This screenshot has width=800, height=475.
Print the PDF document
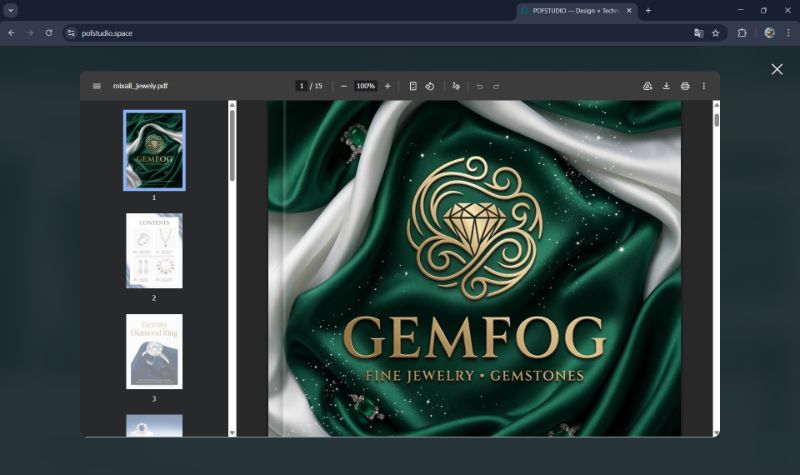coord(685,86)
